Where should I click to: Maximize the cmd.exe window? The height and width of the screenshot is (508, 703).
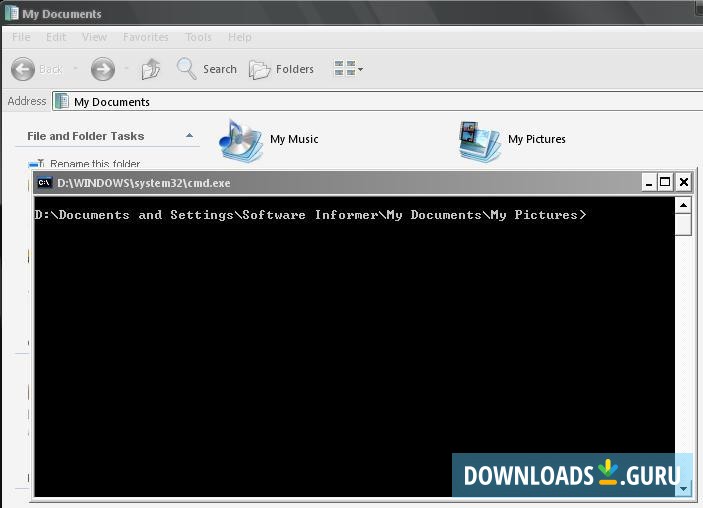[x=665, y=182]
